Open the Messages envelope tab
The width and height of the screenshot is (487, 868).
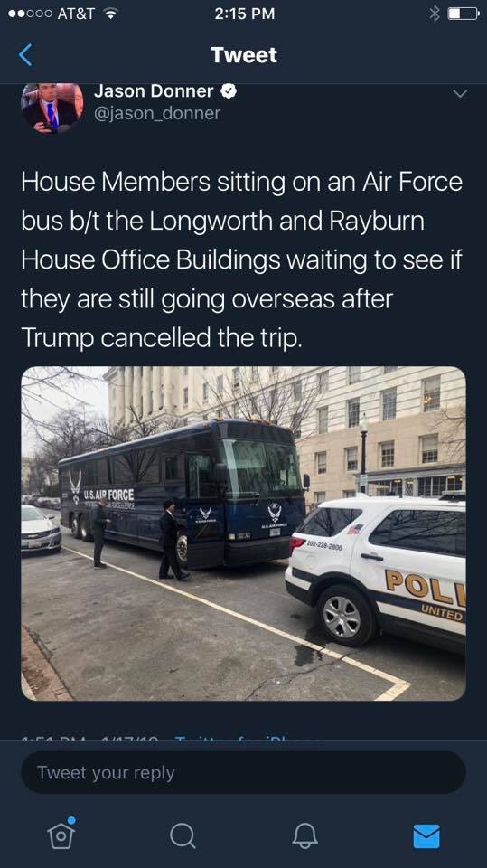click(426, 835)
